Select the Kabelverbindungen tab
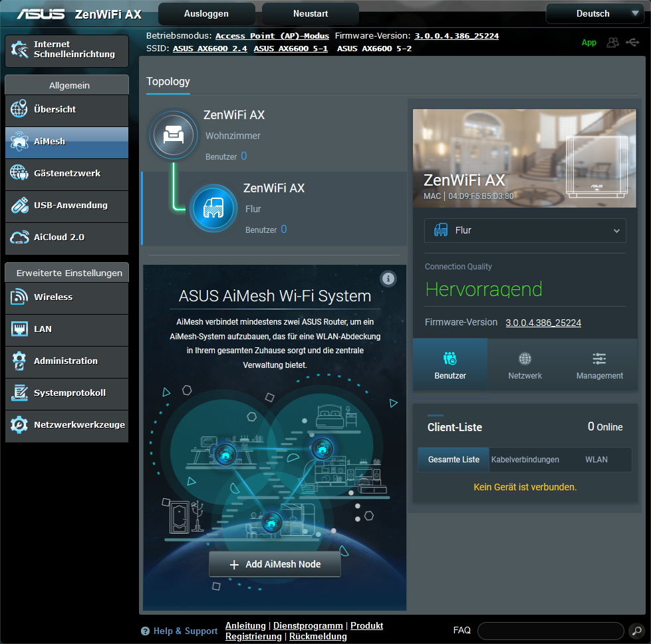Image resolution: width=651 pixels, height=644 pixels. pyautogui.click(x=525, y=460)
